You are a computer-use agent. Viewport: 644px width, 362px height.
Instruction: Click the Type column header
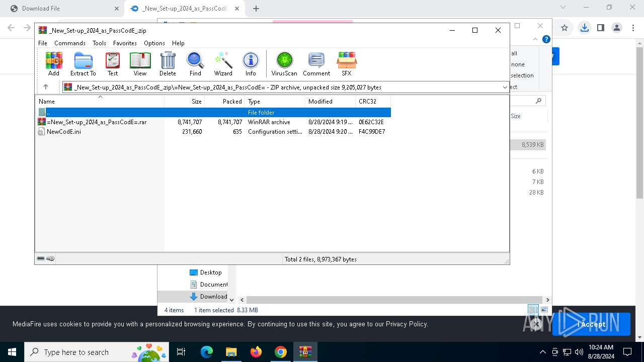pos(275,101)
